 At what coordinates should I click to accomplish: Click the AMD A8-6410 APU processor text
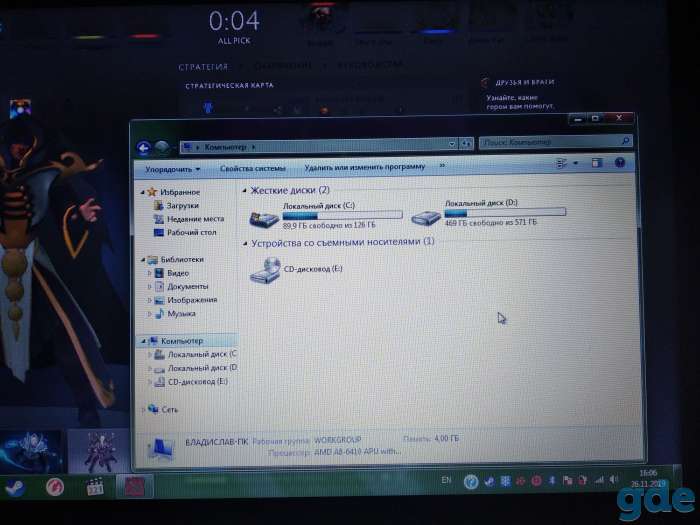tap(358, 452)
